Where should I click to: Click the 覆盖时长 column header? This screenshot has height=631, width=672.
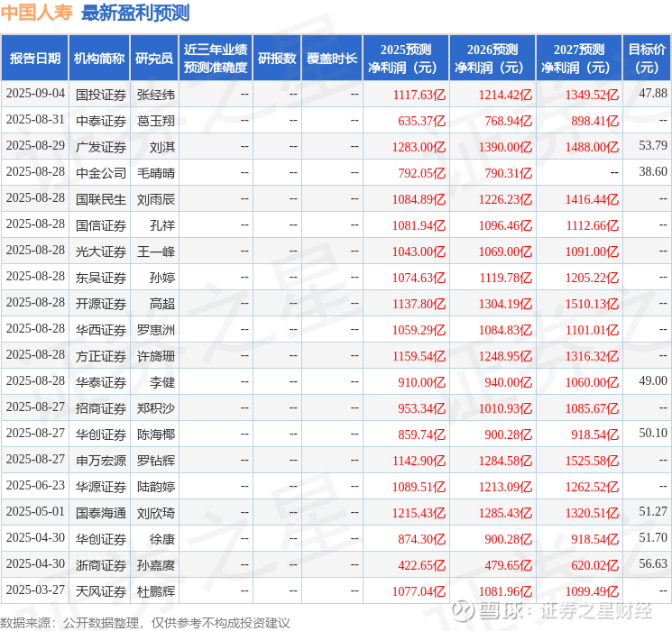coord(332,59)
